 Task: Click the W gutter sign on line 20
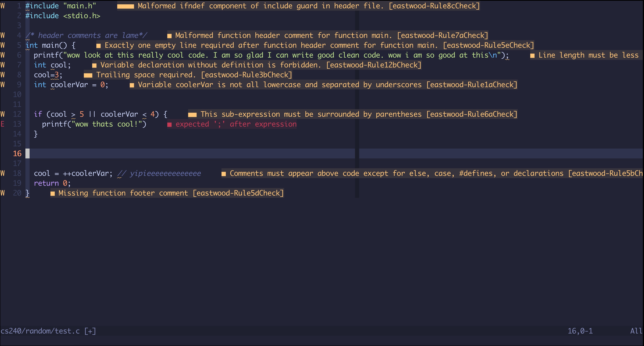[3, 193]
